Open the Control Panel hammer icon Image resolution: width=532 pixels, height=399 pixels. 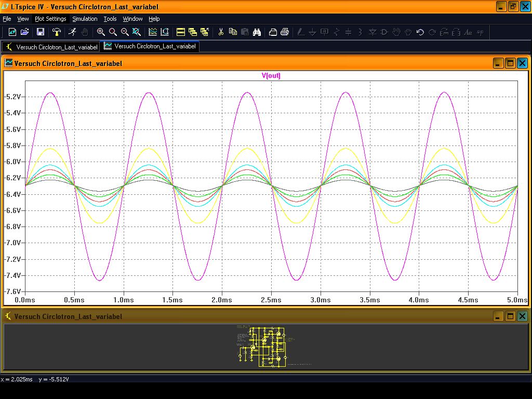tap(57, 32)
